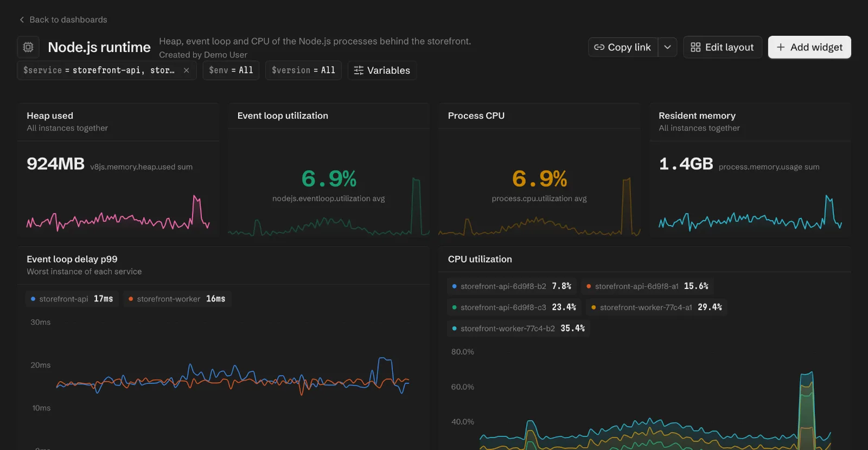The height and width of the screenshot is (450, 868).
Task: Toggle storefront-api-6d9f8-a1 series in CPU utilization
Action: (647, 286)
